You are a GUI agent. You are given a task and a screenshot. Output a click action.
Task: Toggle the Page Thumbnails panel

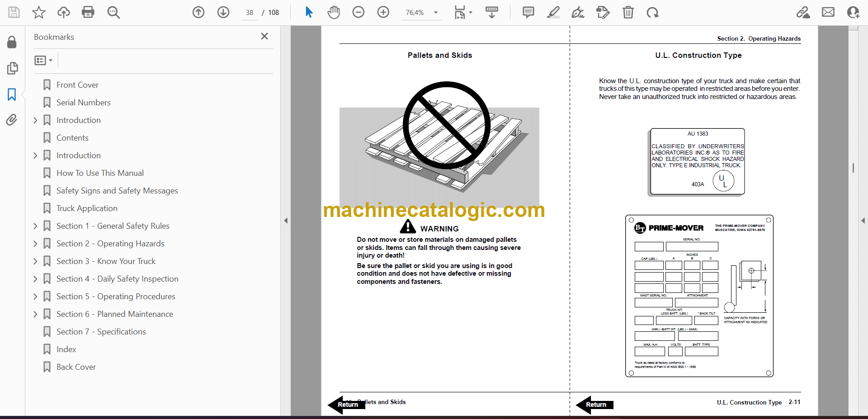click(x=12, y=68)
